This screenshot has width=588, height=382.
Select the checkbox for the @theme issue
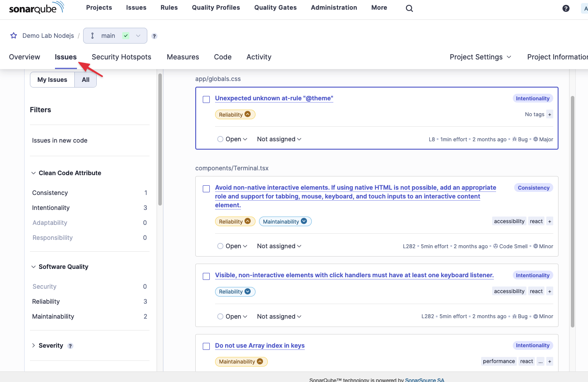point(206,99)
